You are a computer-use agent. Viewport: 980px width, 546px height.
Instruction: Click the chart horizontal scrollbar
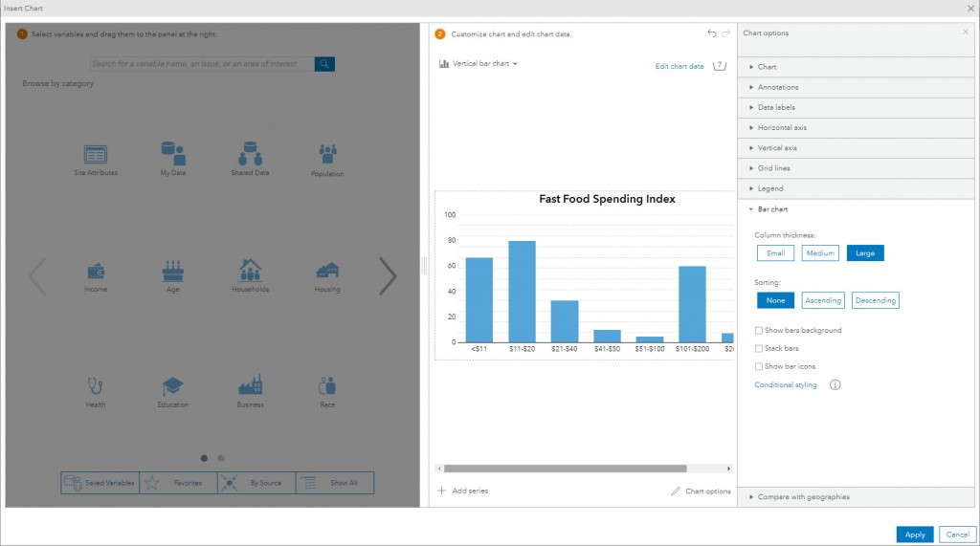pyautogui.click(x=585, y=469)
